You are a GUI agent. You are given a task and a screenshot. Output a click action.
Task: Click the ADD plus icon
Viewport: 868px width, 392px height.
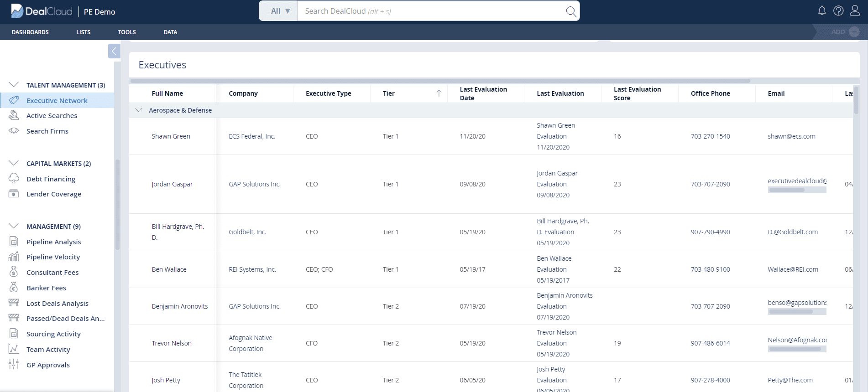pos(854,32)
